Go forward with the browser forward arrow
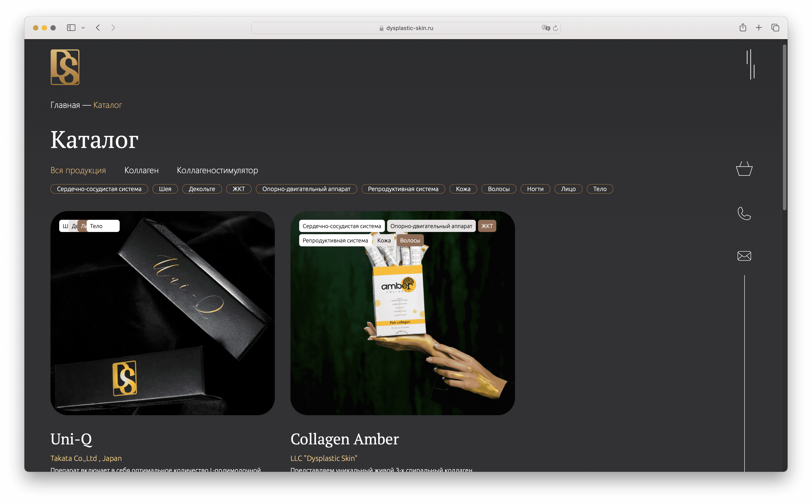 [113, 28]
